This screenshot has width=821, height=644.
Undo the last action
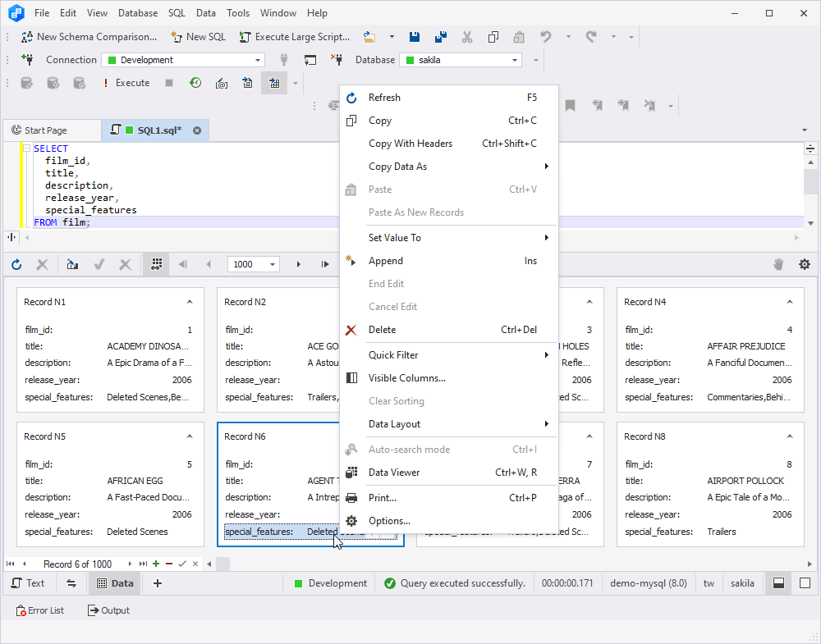click(546, 37)
